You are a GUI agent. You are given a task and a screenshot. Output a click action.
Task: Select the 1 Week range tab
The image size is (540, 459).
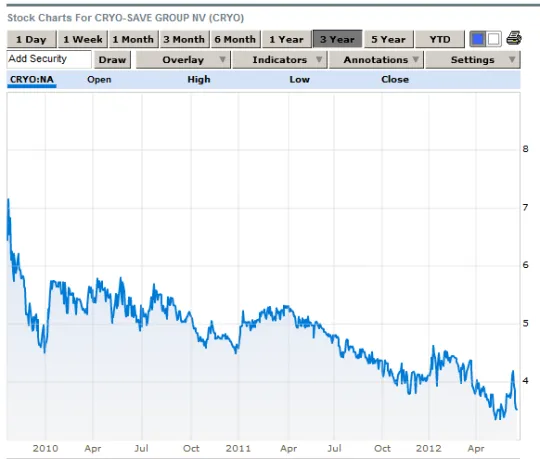coord(83,39)
